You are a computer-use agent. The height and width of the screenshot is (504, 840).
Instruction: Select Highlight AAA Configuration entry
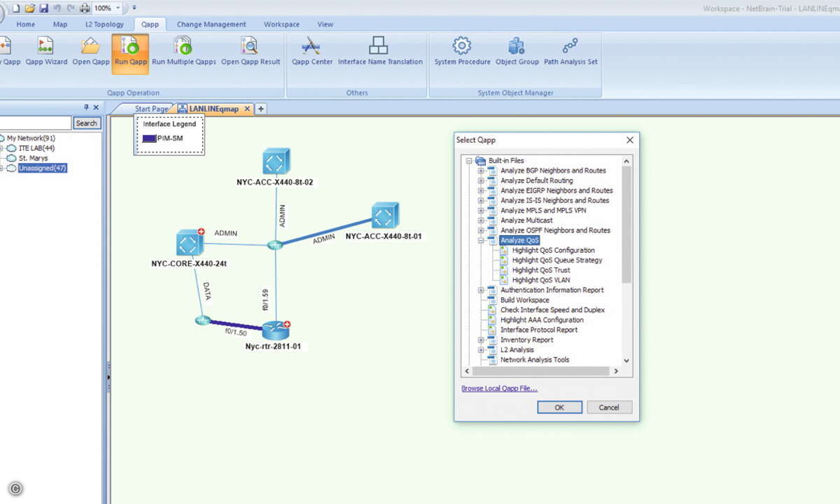(542, 320)
